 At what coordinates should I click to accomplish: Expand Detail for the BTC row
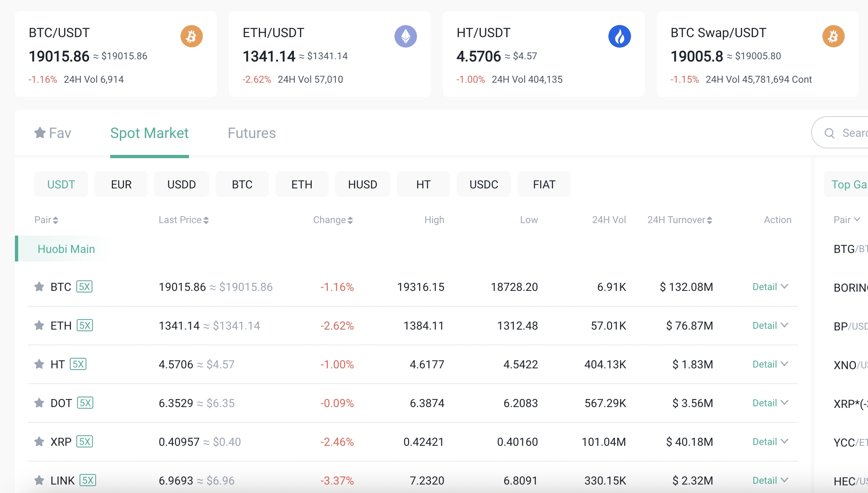click(x=770, y=287)
